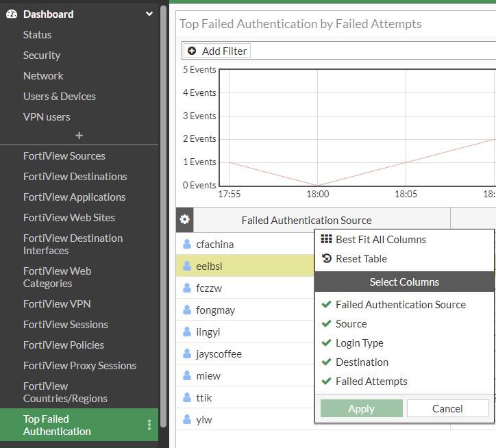496x448 pixels.
Task: Click user icon beside jayscoffee
Action: (x=187, y=353)
